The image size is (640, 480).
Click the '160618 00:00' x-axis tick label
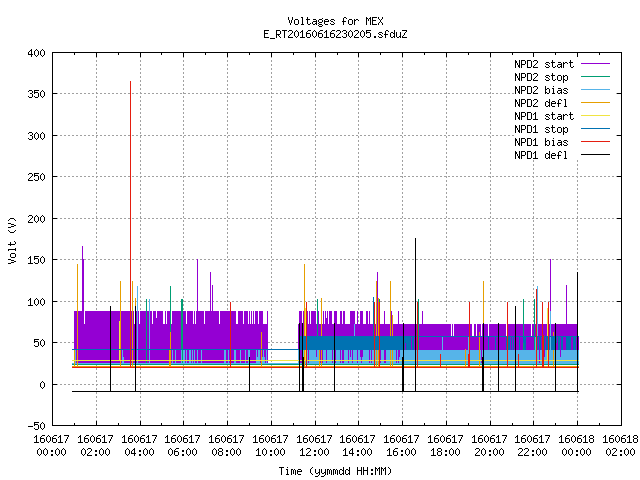click(577, 446)
